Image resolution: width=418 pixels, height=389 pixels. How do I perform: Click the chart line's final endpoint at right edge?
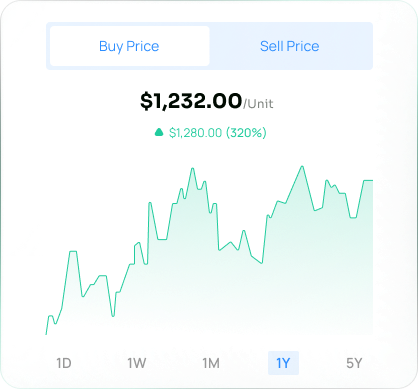(x=372, y=181)
